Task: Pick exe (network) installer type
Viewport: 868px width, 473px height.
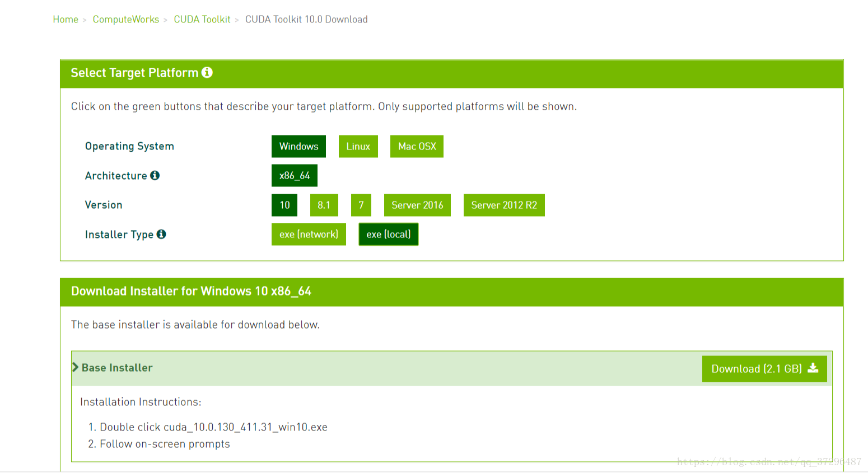Action: [x=309, y=234]
